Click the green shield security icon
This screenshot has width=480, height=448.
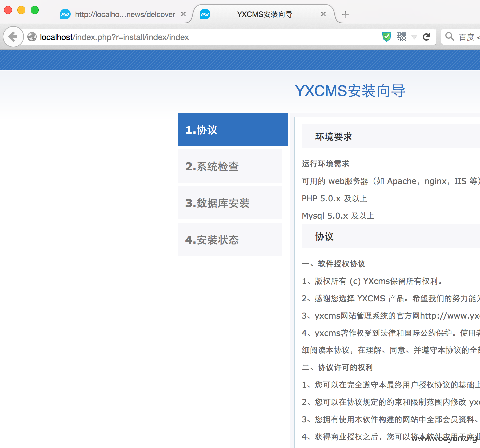coord(386,37)
